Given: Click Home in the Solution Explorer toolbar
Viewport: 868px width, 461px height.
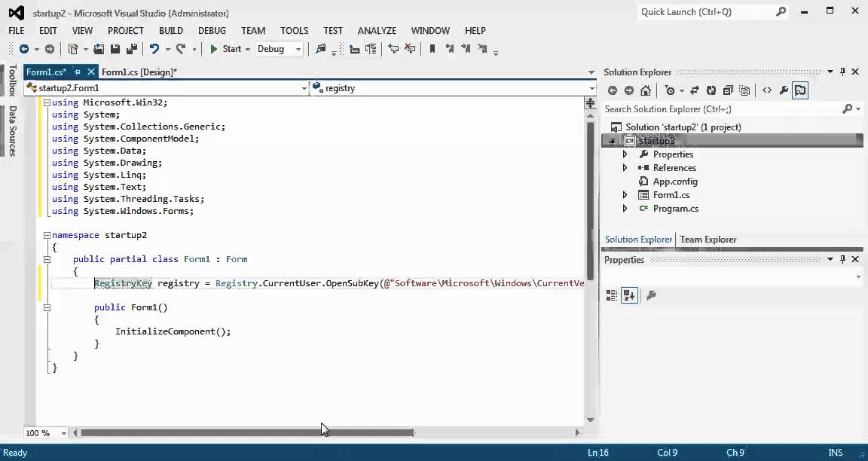Looking at the screenshot, I should click(x=646, y=90).
